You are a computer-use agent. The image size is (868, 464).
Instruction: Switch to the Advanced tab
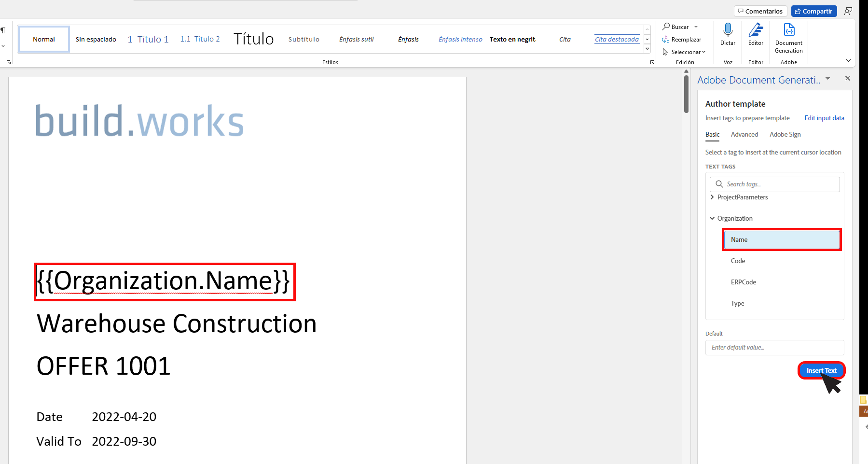pos(744,135)
